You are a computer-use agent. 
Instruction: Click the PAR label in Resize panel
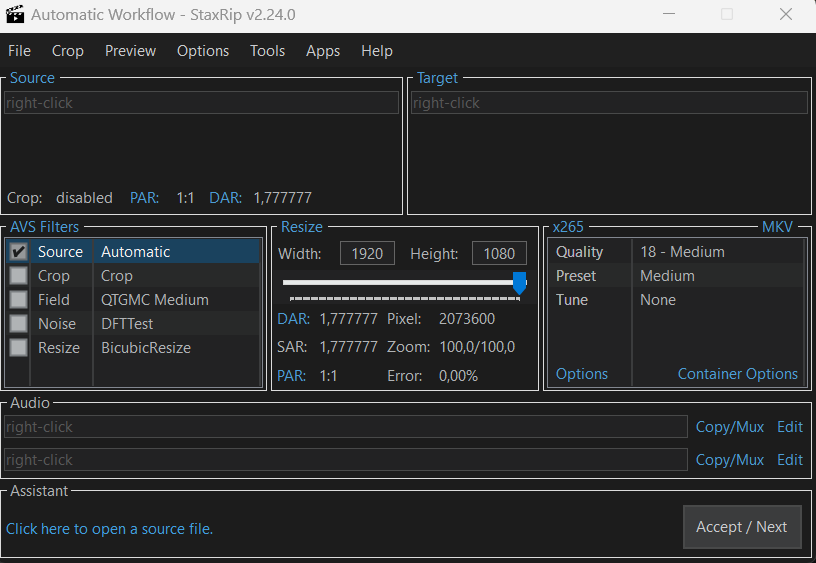pos(291,376)
